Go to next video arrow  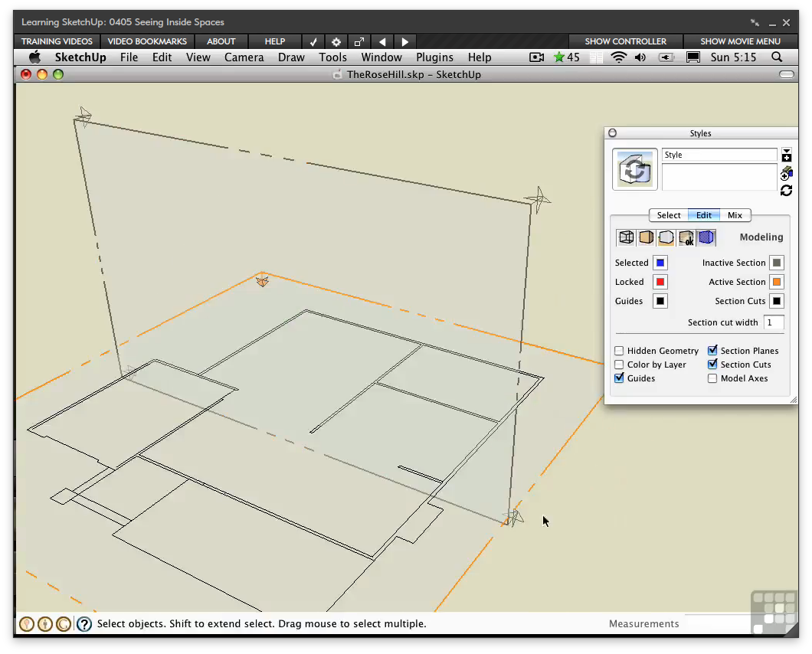click(405, 41)
